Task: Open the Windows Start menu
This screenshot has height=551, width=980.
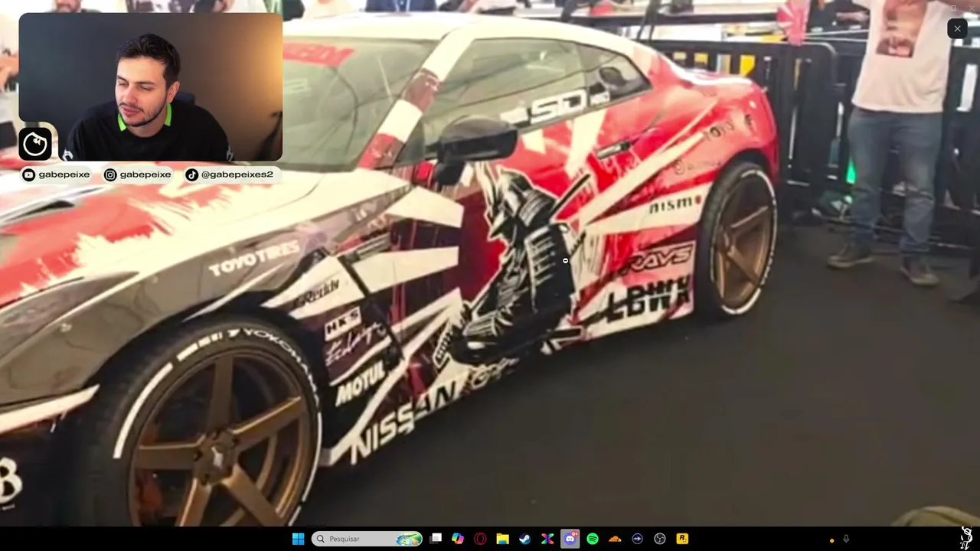Action: click(298, 539)
